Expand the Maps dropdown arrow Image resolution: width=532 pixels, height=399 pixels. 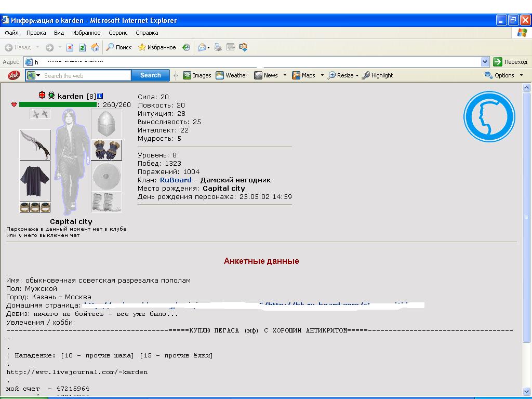[x=322, y=75]
